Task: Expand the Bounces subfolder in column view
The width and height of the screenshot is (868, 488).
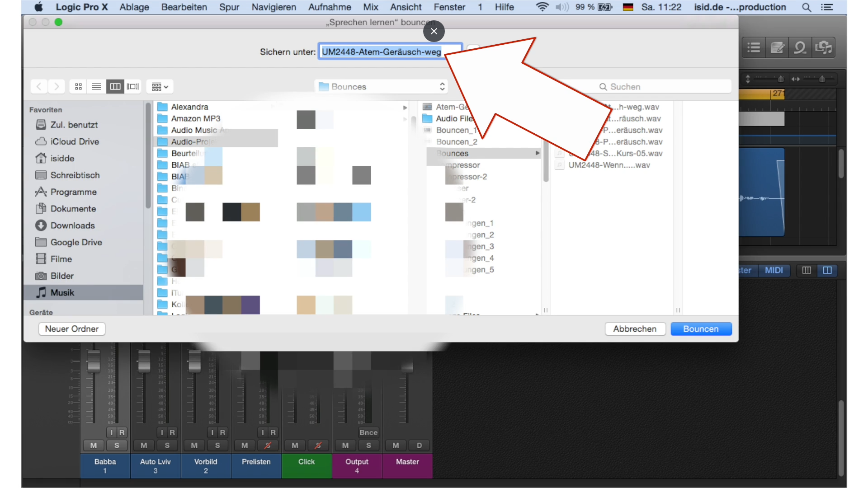Action: pyautogui.click(x=537, y=153)
